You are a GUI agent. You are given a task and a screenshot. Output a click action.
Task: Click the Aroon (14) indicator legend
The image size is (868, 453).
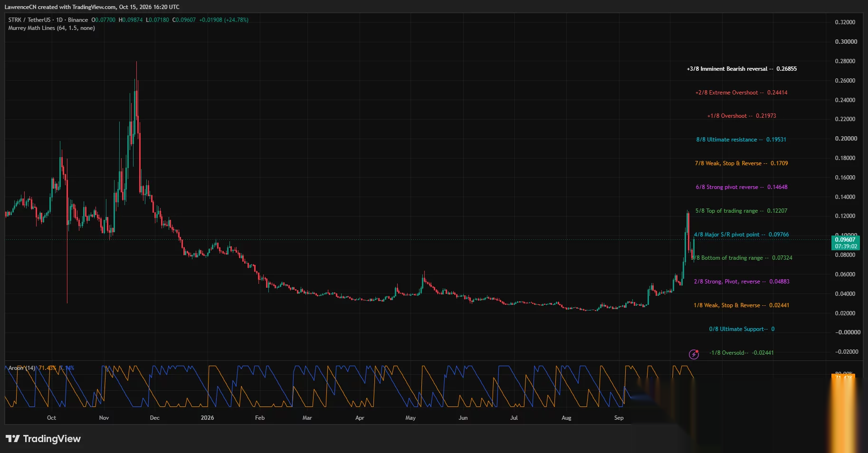(x=22, y=368)
